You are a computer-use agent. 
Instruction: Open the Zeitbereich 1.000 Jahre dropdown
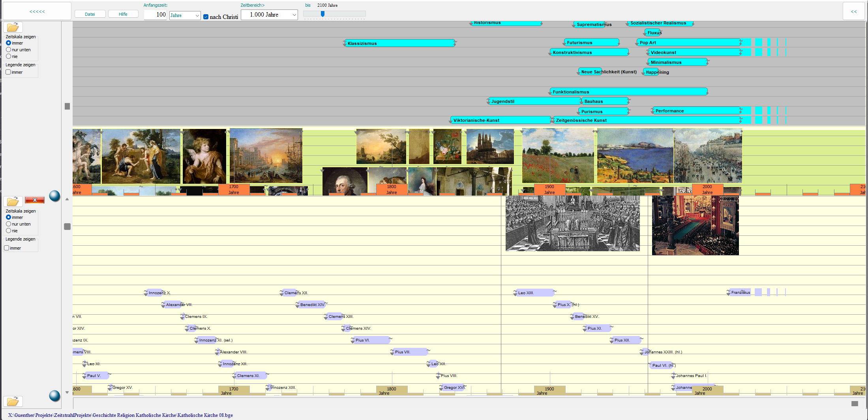pyautogui.click(x=269, y=15)
